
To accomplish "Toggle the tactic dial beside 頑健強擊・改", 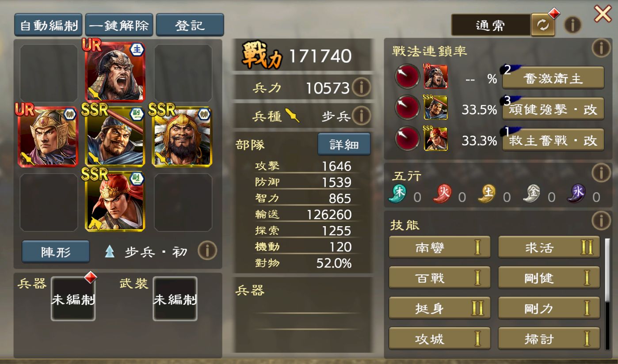I will pyautogui.click(x=407, y=107).
